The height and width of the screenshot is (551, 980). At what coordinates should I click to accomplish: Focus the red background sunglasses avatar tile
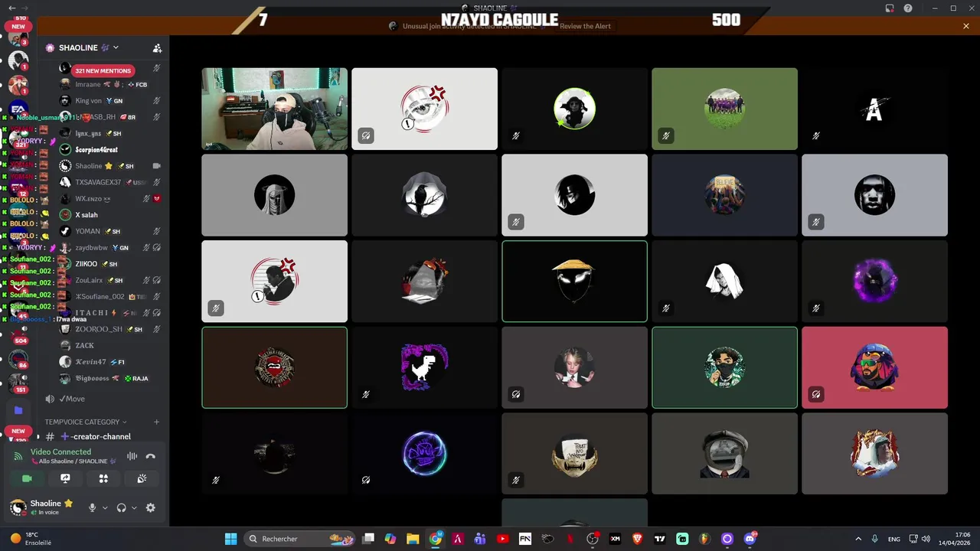[874, 367]
